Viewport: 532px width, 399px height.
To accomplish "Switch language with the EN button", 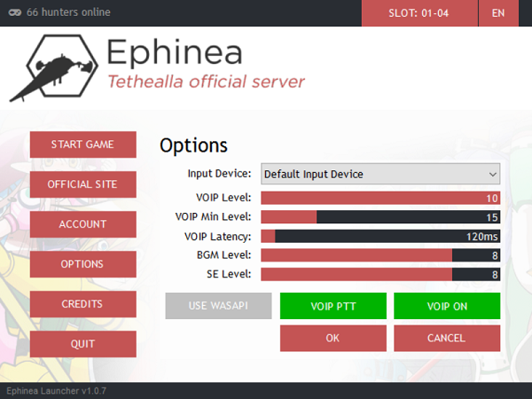I will click(498, 13).
